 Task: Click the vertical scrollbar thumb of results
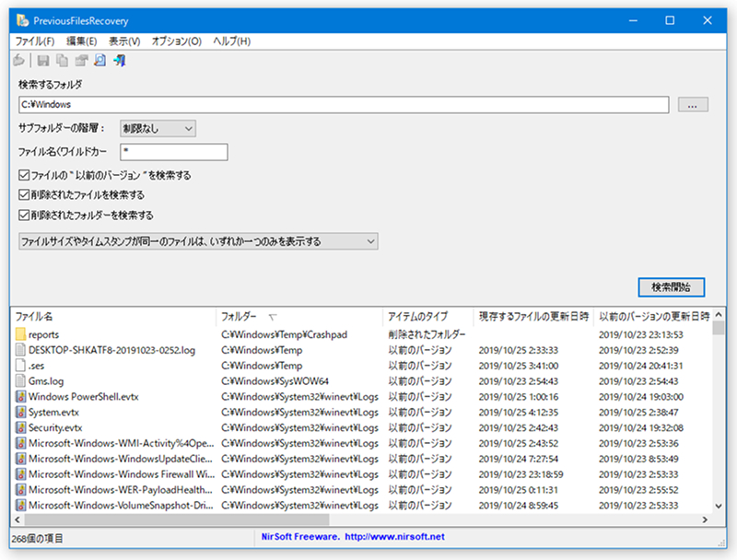point(719,328)
